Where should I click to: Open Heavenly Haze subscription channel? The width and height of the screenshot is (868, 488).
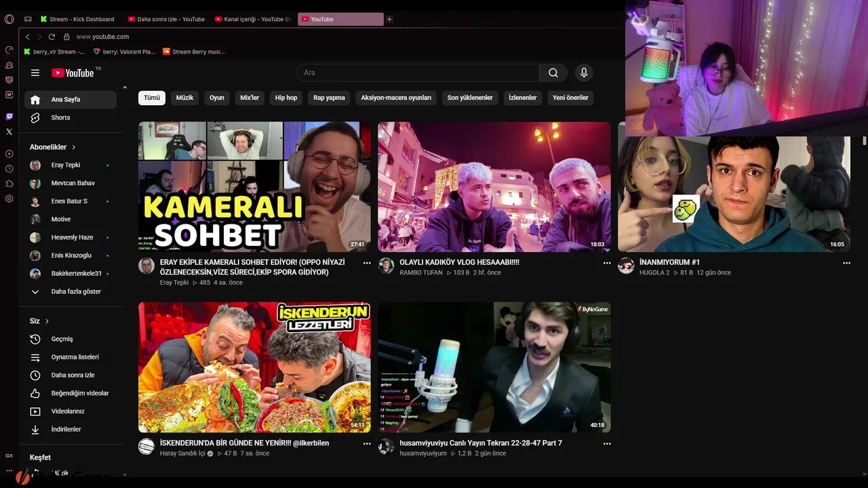[x=71, y=237]
